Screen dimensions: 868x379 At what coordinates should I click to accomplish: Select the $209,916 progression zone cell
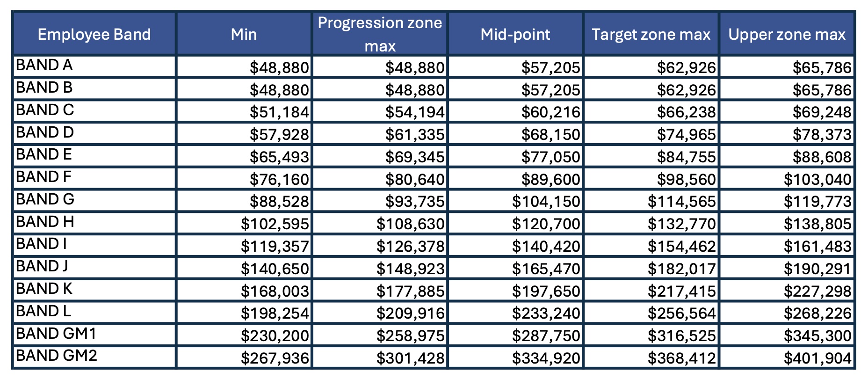(x=411, y=313)
